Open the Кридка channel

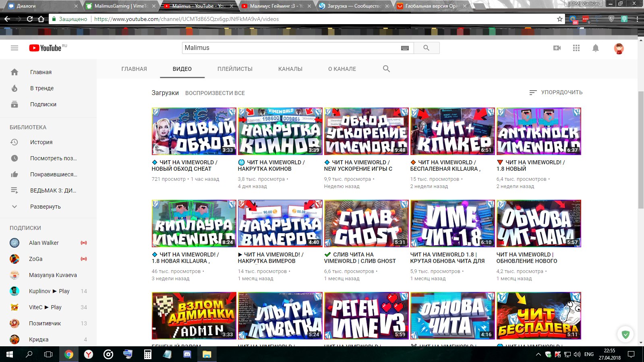click(48, 339)
